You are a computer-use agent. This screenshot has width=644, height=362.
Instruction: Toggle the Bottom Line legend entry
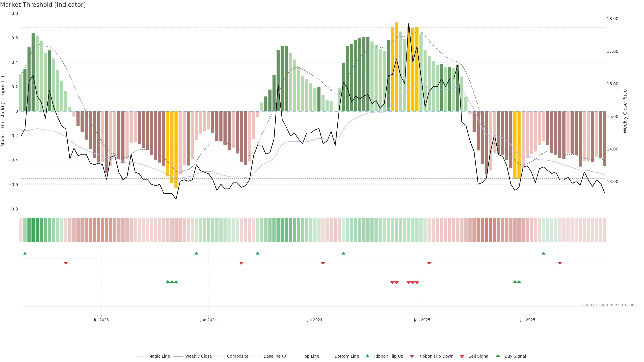pyautogui.click(x=346, y=356)
